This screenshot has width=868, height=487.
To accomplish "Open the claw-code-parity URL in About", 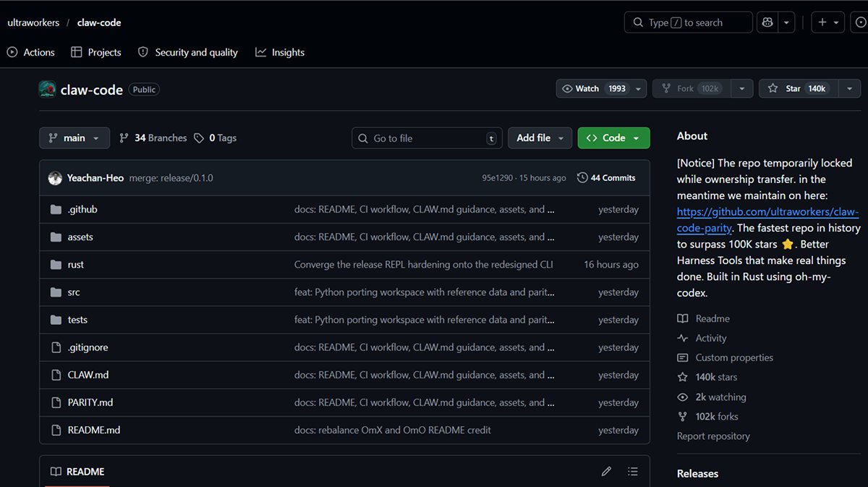I will coord(767,220).
